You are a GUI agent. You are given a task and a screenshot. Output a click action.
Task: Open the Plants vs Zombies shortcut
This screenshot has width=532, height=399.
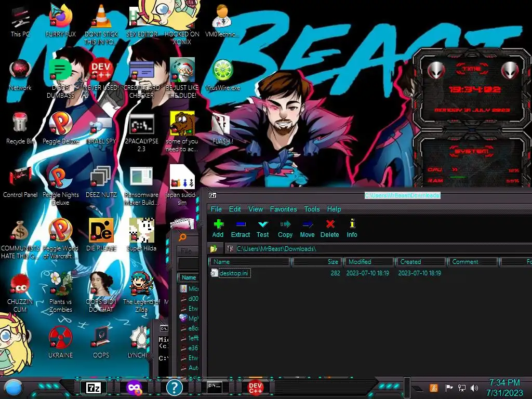click(x=60, y=292)
